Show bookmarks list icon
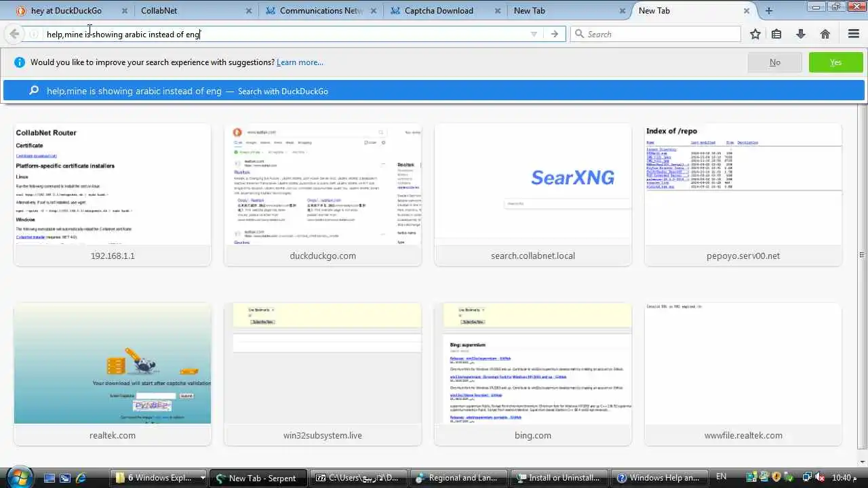 pyautogui.click(x=776, y=34)
